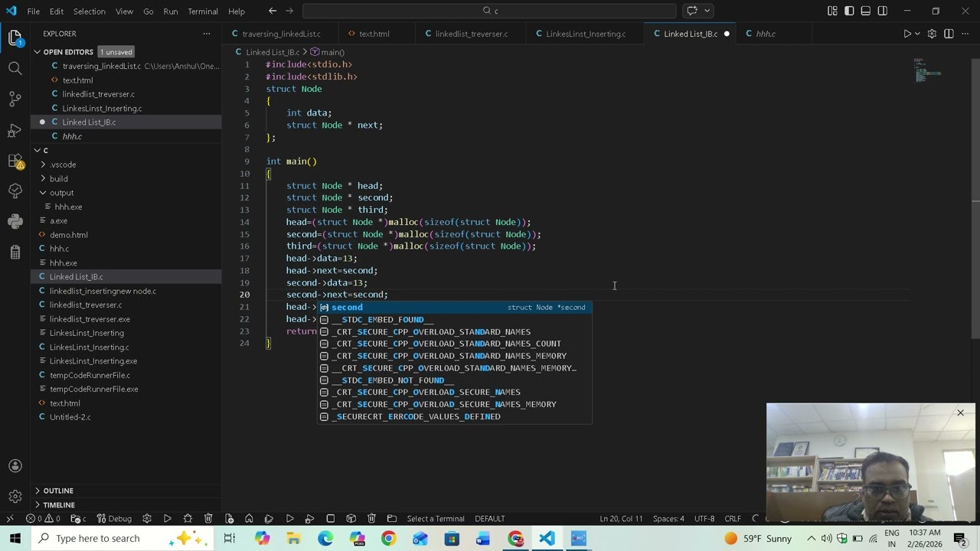Click Ln 20, Col 11 status item
Image resolution: width=980 pixels, height=551 pixels.
point(621,519)
